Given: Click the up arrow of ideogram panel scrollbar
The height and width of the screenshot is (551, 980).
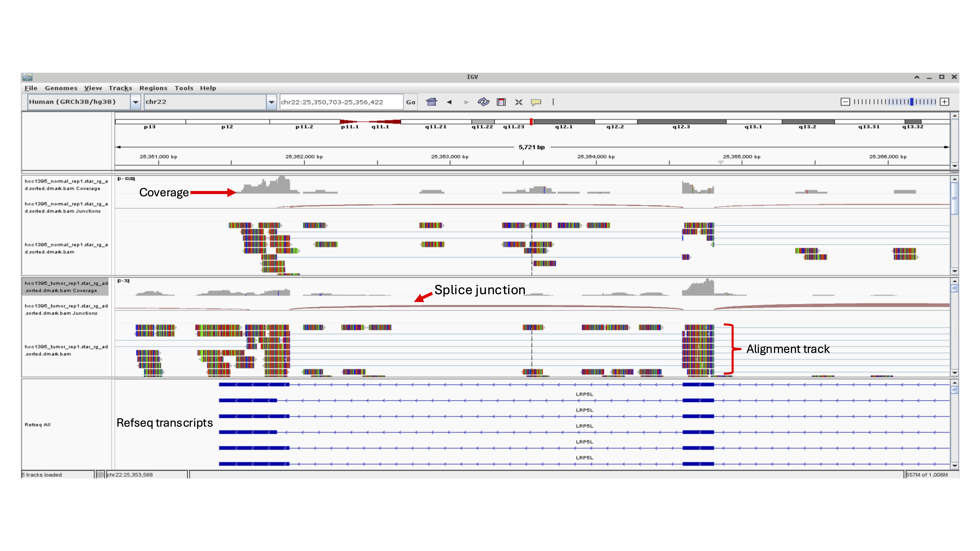Looking at the screenshot, I should (x=954, y=116).
